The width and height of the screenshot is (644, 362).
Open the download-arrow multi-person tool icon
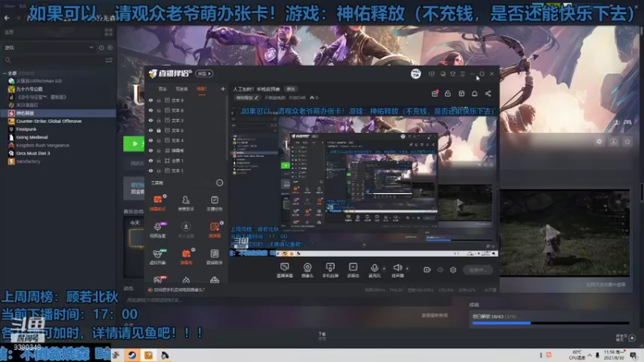(186, 229)
